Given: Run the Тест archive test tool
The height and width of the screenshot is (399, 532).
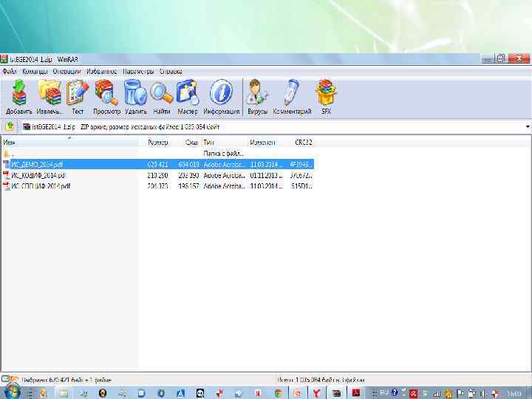Looking at the screenshot, I should coord(78,98).
